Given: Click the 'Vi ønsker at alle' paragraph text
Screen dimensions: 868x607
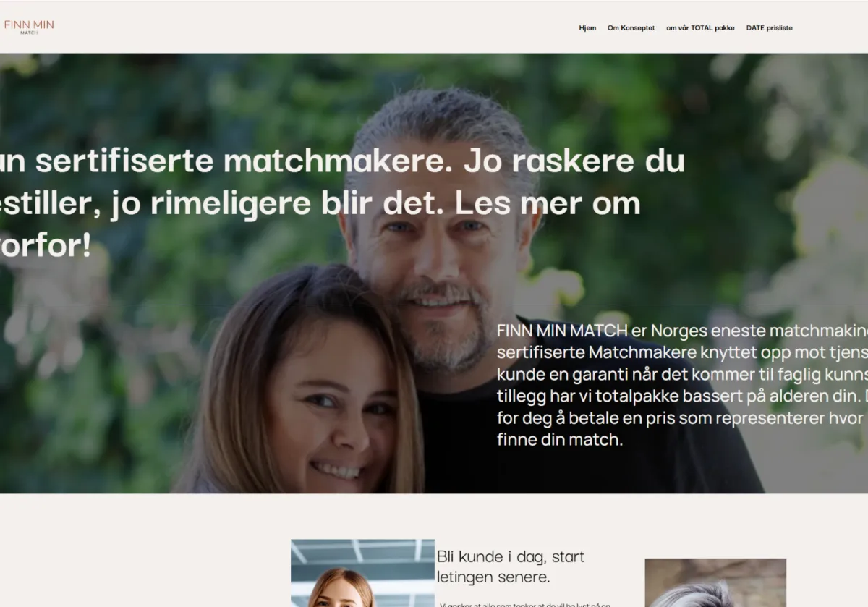Looking at the screenshot, I should (x=525, y=604).
